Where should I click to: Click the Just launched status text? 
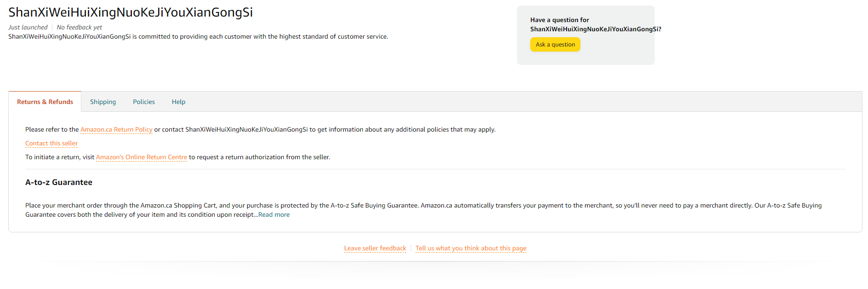coord(28,28)
